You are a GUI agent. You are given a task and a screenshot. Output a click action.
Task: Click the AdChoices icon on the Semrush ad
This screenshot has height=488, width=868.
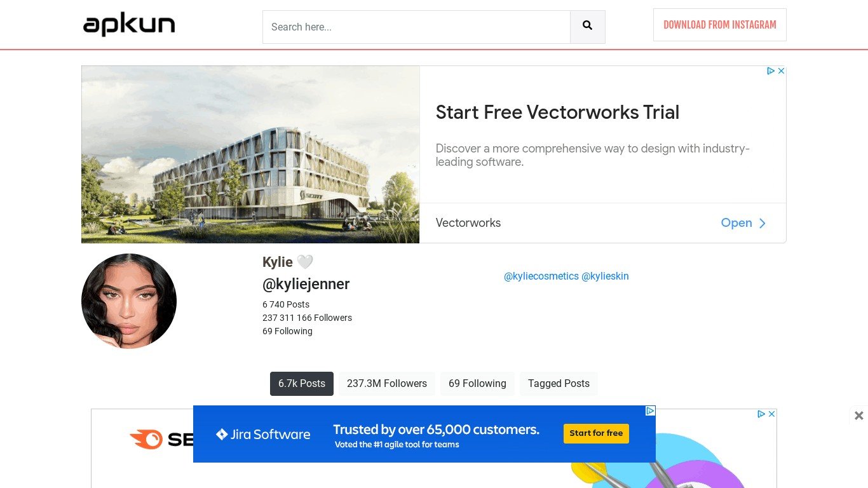coord(761,414)
